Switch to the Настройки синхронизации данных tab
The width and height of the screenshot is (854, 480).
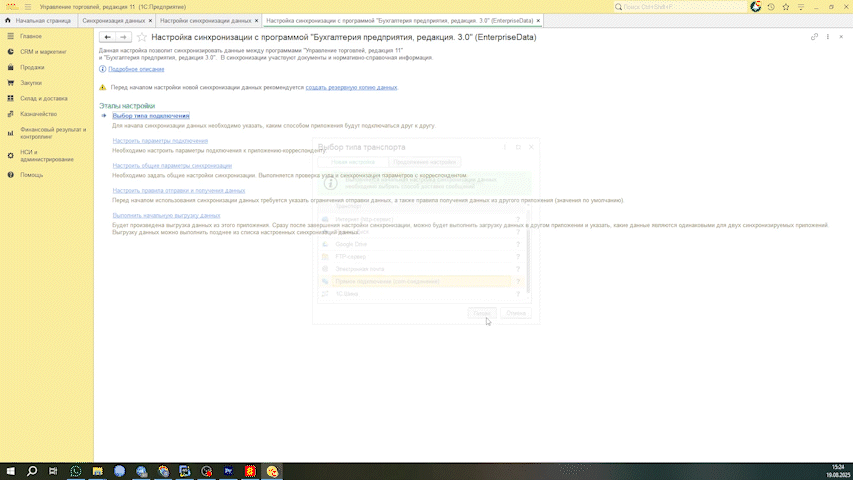205,21
